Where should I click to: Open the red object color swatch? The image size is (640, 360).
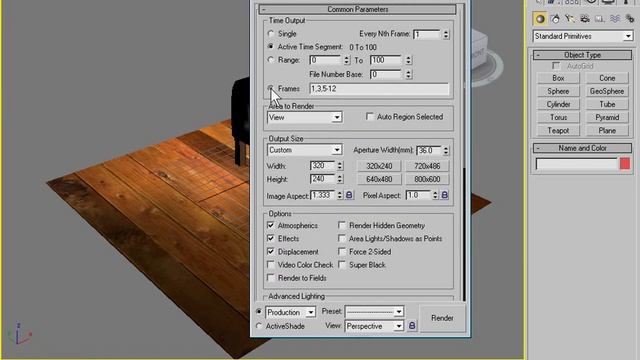tap(624, 164)
